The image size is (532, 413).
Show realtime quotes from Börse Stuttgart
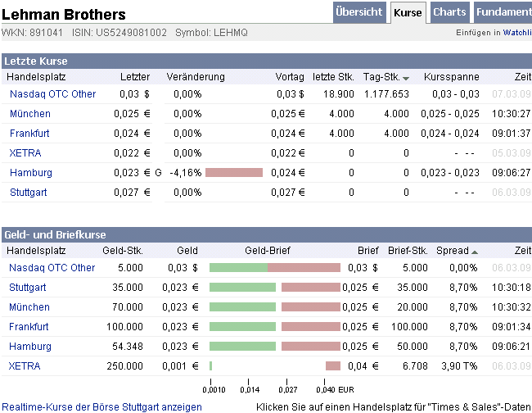pyautogui.click(x=101, y=406)
